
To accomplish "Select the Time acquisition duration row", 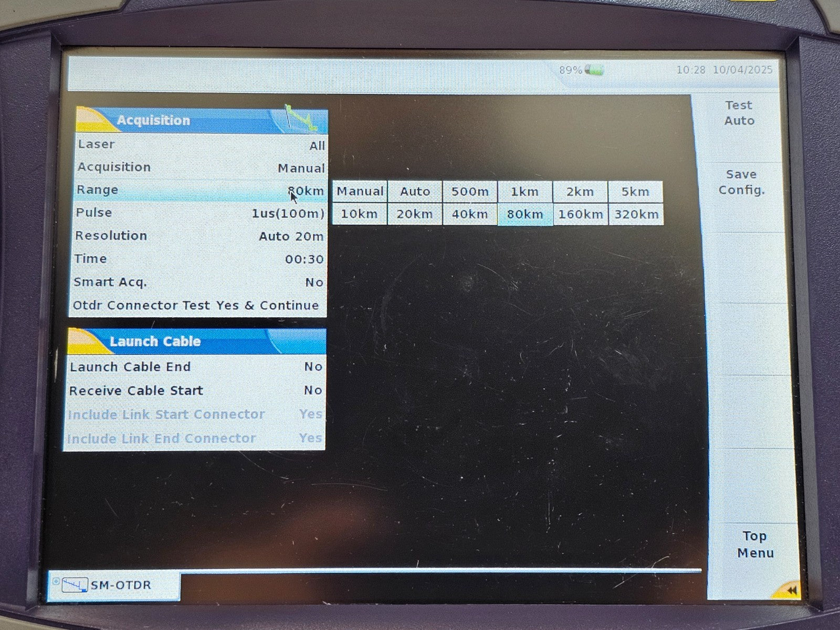I will [x=198, y=259].
